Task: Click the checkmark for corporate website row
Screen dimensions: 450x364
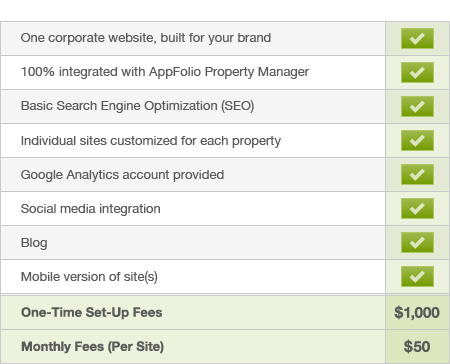Action: click(x=417, y=38)
